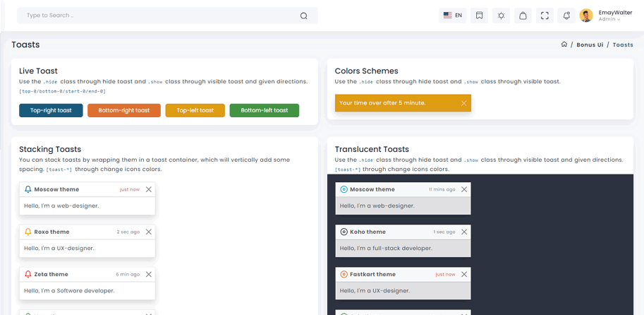Close the stacked Moscow theme toast
The width and height of the screenshot is (644, 315).
pyautogui.click(x=148, y=189)
